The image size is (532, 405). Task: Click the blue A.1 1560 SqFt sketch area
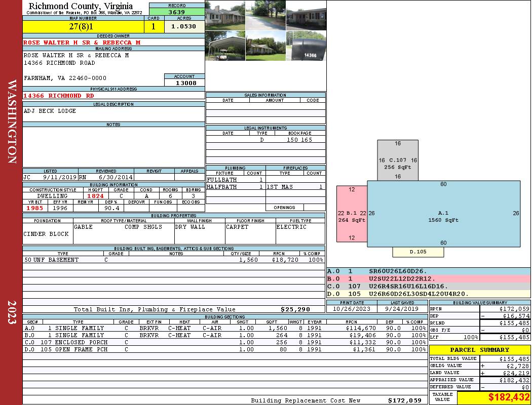[443, 216]
